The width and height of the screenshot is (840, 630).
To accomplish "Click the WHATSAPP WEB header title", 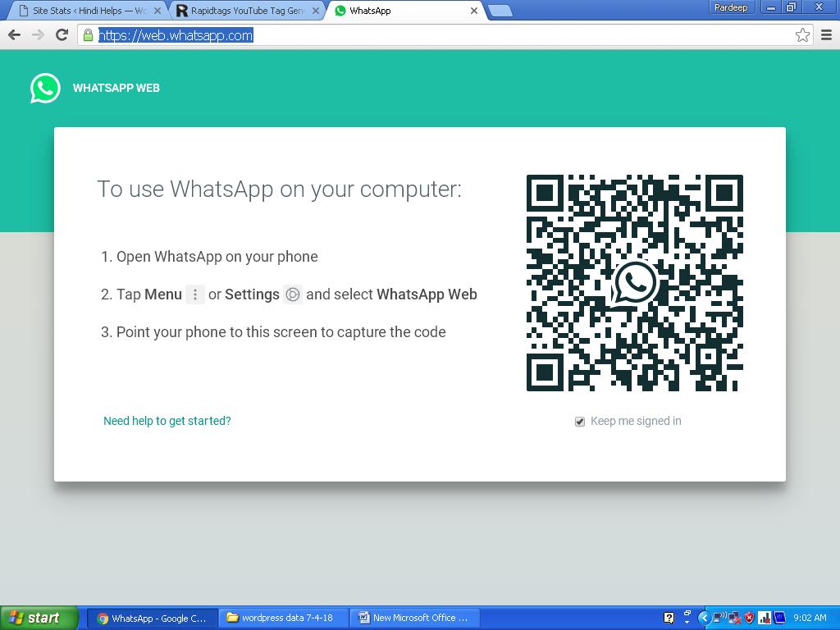I will [x=116, y=89].
